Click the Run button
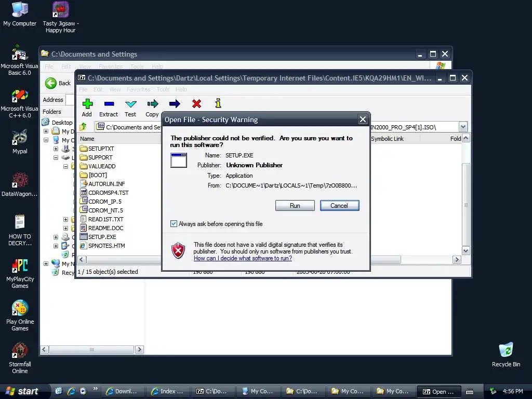The height and width of the screenshot is (399, 532). (x=295, y=205)
